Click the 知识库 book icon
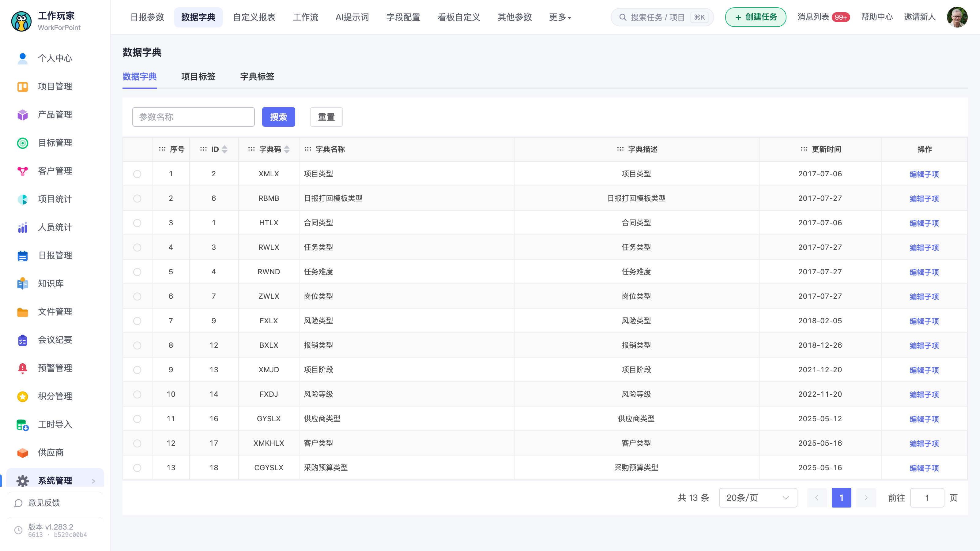The height and width of the screenshot is (551, 980). click(x=22, y=284)
